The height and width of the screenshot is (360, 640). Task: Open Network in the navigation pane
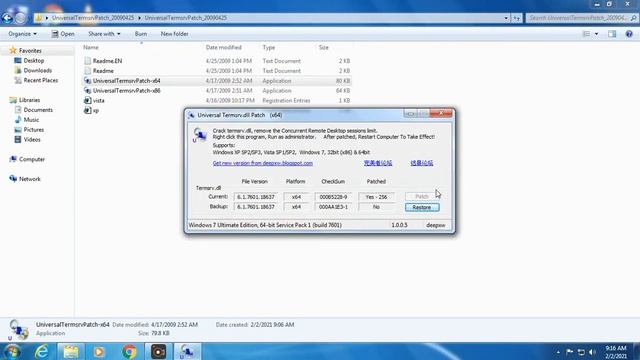point(30,179)
